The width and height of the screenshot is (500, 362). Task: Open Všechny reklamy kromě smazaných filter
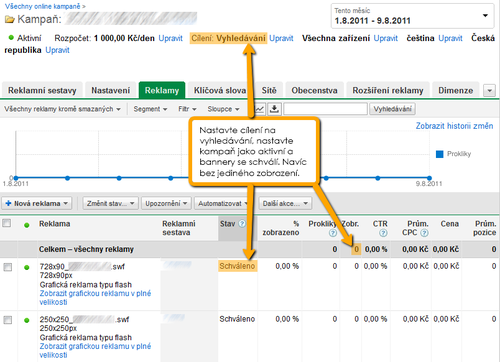62,109
